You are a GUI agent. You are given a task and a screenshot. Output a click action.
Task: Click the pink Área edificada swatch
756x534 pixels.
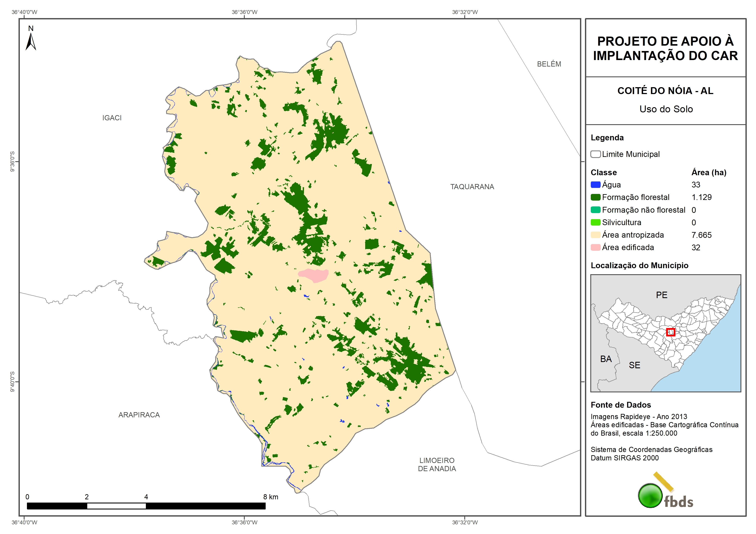click(595, 248)
